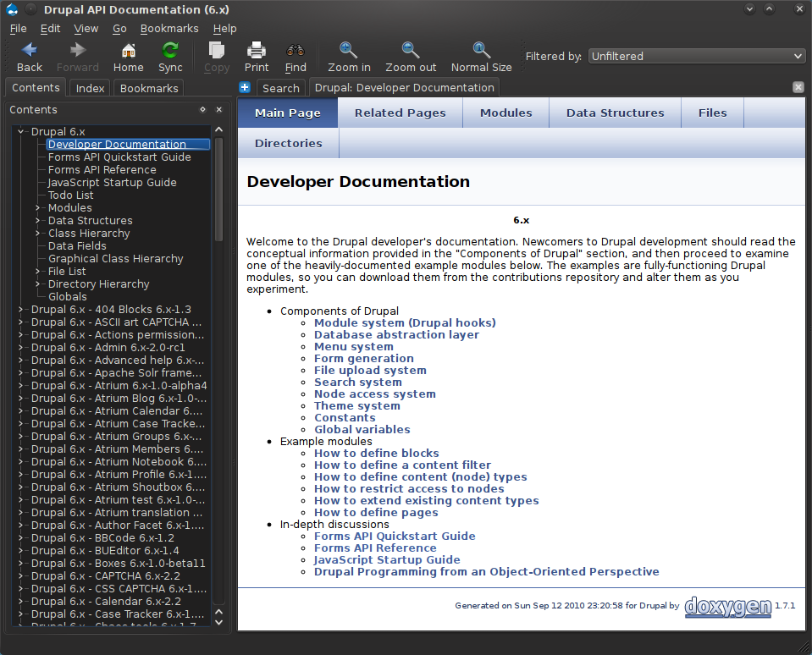The width and height of the screenshot is (812, 655).
Task: Reset to Normal Size icon
Action: tap(481, 50)
